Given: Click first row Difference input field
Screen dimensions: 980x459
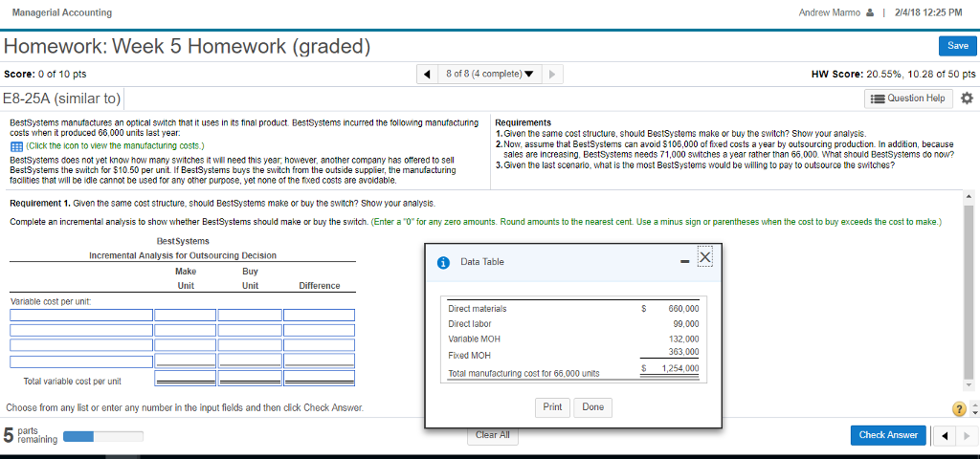Looking at the screenshot, I should (319, 315).
